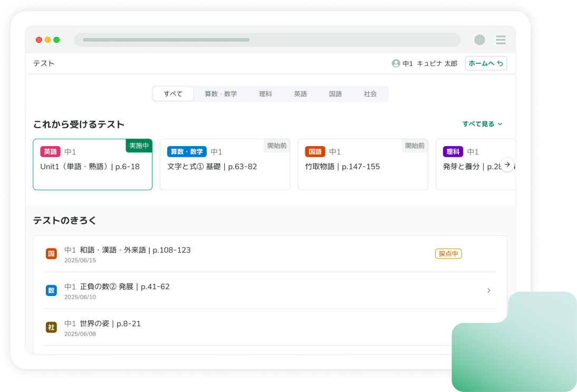Click the blue 算数・数学 subject badge
The image size is (577, 392).
187,151
